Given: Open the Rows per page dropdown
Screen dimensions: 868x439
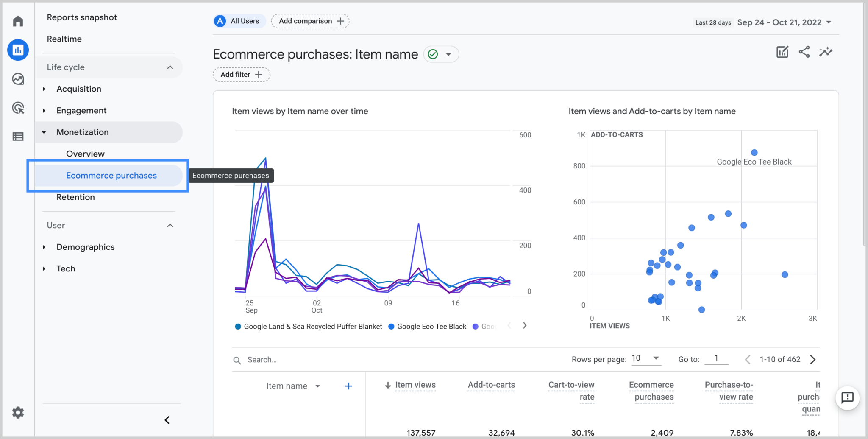Looking at the screenshot, I should click(x=645, y=358).
